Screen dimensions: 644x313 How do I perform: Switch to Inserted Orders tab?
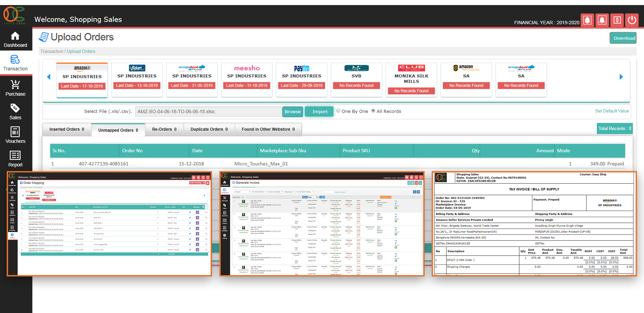pos(67,129)
